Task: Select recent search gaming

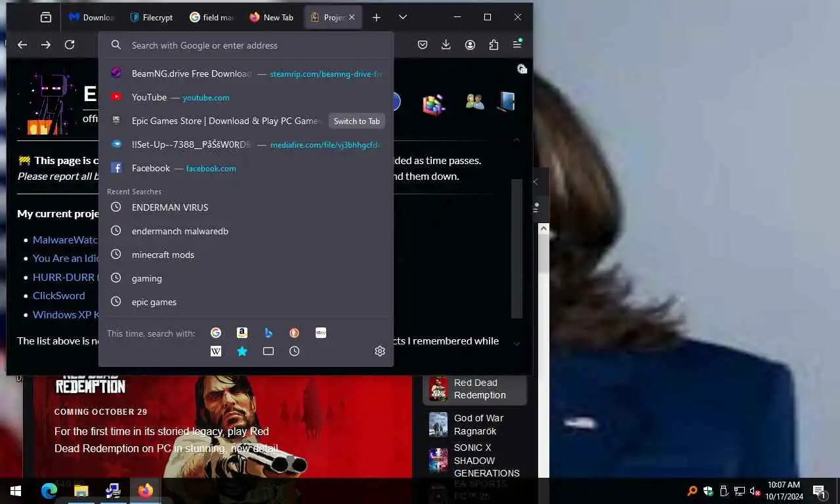Action: (246, 278)
